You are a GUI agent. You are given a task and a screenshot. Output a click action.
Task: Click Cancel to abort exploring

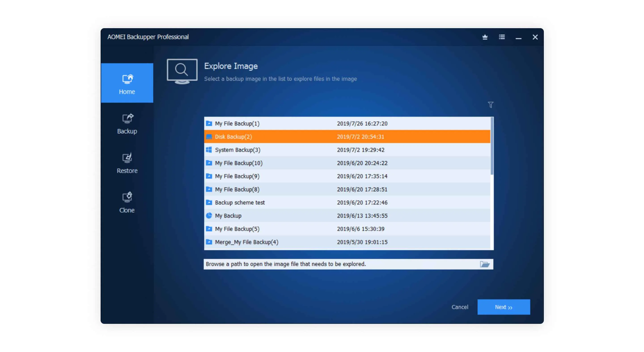tap(460, 307)
